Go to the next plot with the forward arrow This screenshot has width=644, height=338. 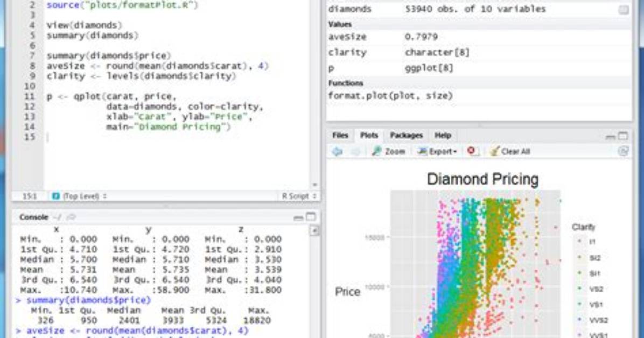pyautogui.click(x=356, y=152)
